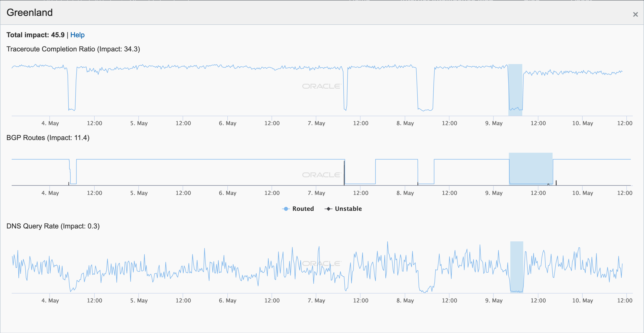Click 10. May axis label on BGP chart

tap(582, 193)
